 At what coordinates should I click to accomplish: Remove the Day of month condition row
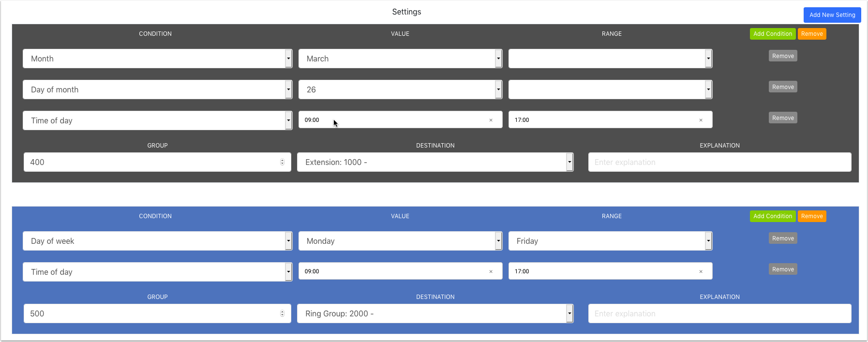click(782, 87)
